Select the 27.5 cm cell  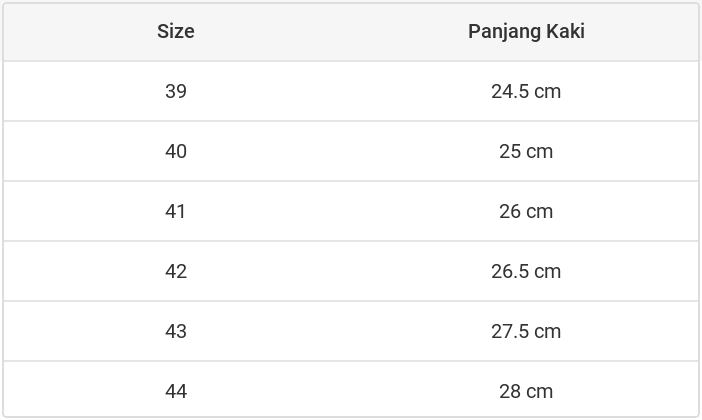[x=526, y=331]
